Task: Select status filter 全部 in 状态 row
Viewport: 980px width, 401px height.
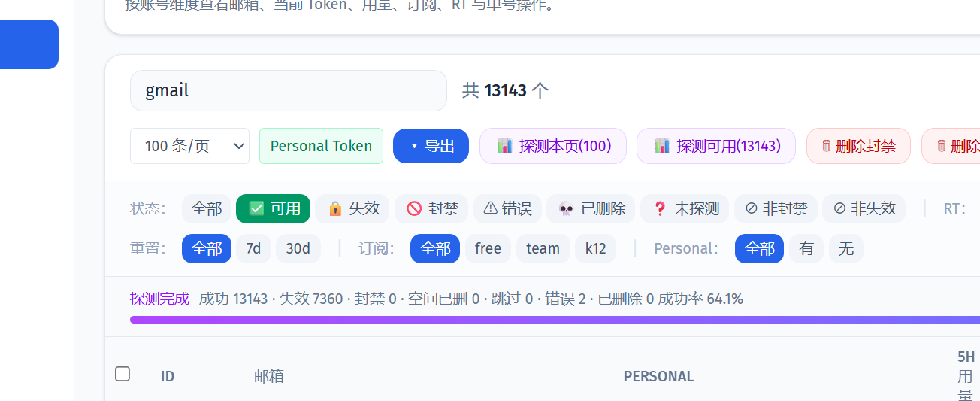Action: [207, 208]
